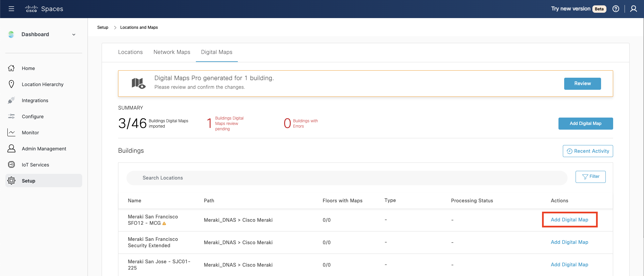Go to Setup breadcrumb link
The width and height of the screenshot is (644, 276).
pyautogui.click(x=103, y=27)
